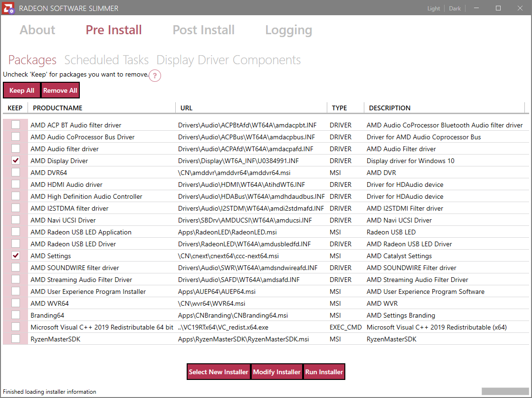Click the Keep All button
Viewport: 532px width, 398px height.
pos(22,90)
